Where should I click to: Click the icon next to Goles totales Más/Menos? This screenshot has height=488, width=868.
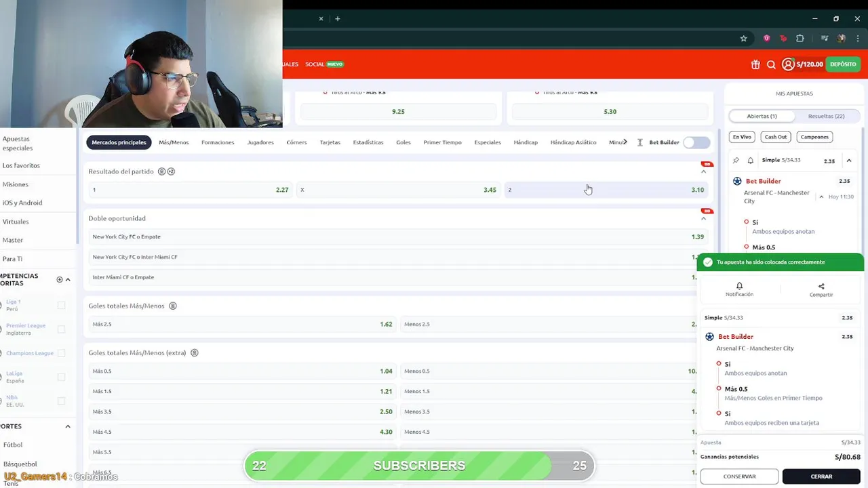[173, 306]
